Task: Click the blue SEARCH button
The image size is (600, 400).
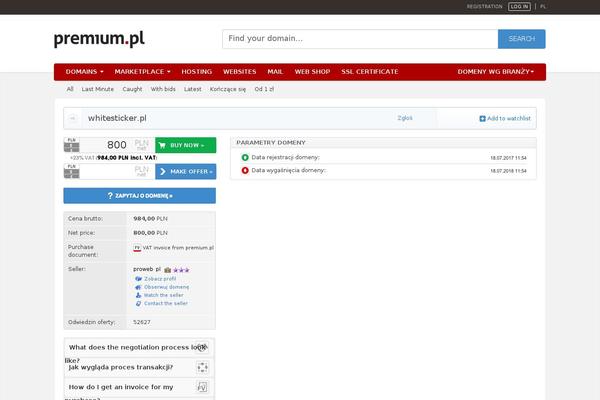Action: click(x=522, y=39)
